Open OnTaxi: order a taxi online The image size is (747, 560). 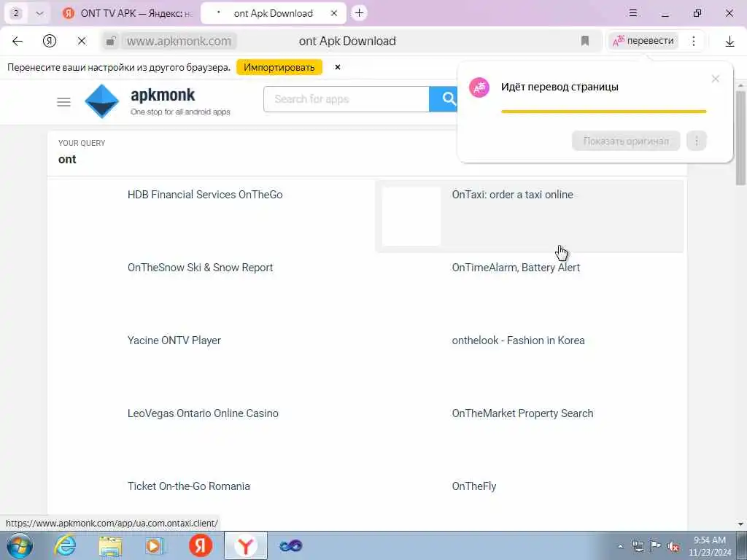click(x=512, y=194)
